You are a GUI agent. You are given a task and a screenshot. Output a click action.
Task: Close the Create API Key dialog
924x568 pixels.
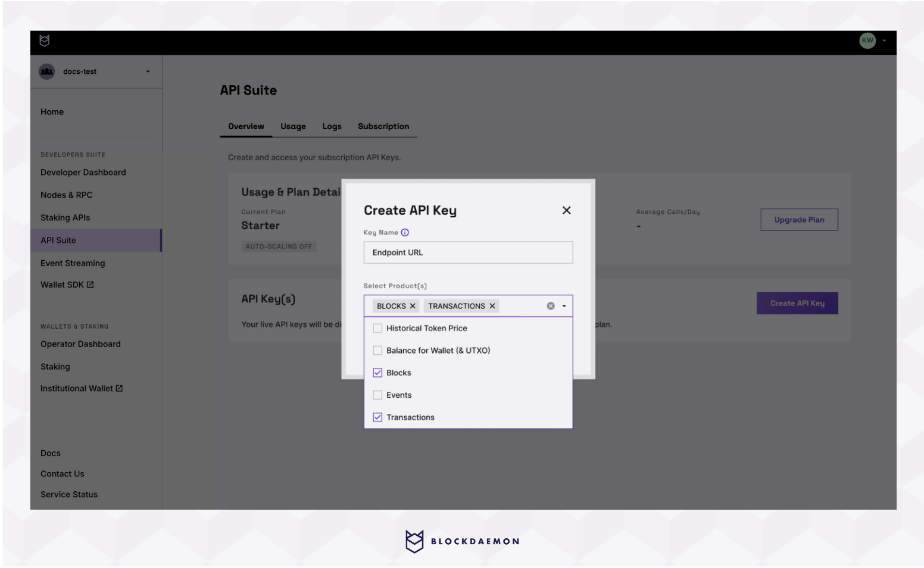point(566,210)
